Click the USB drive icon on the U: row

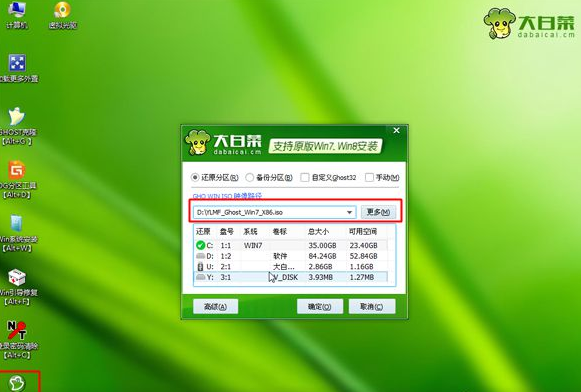point(200,266)
